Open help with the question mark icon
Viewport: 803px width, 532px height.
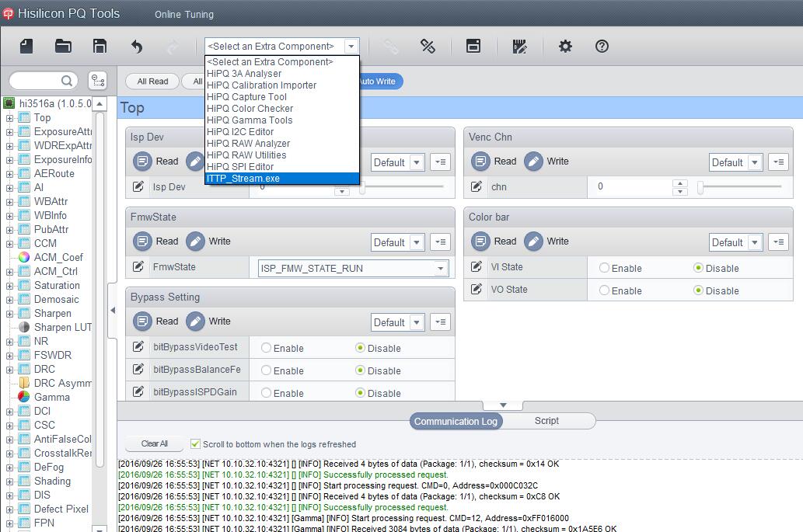coord(602,47)
